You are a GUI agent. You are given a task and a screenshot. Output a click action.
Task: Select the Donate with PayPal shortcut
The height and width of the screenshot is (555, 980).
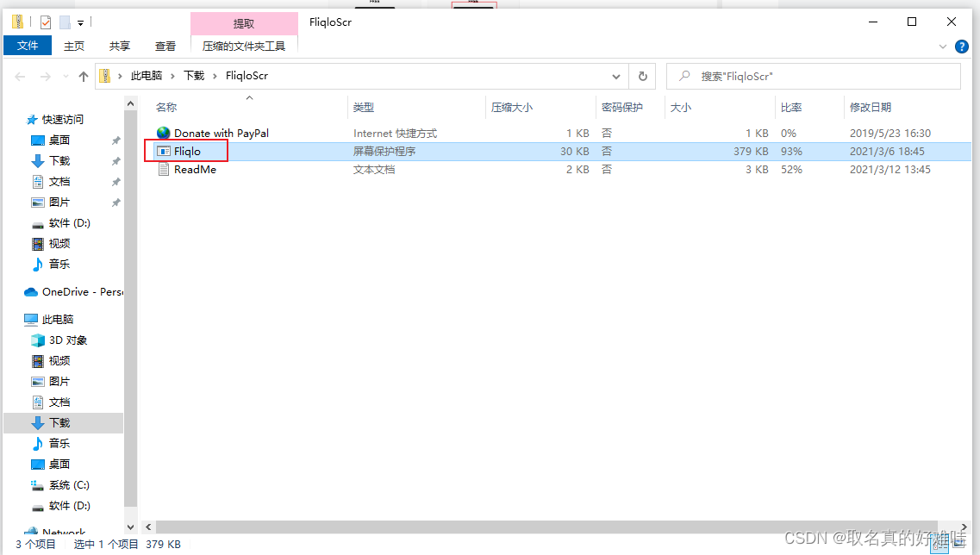222,133
